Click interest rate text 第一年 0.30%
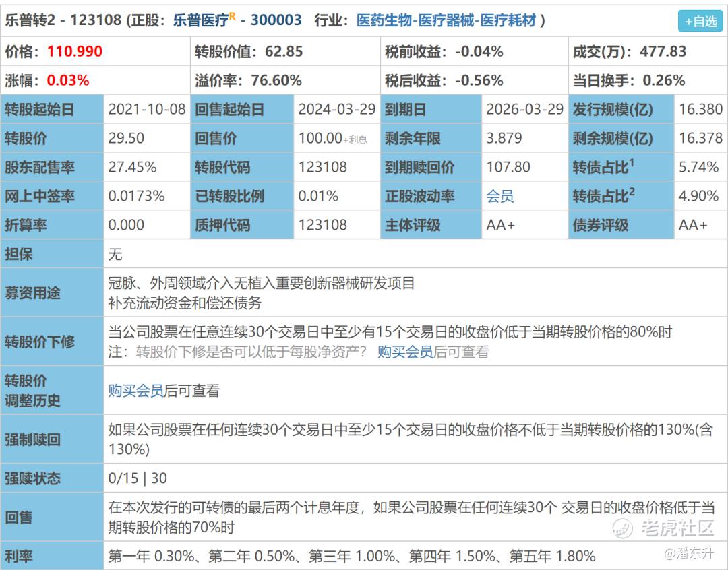Image resolution: width=728 pixels, height=570 pixels. tap(152, 556)
